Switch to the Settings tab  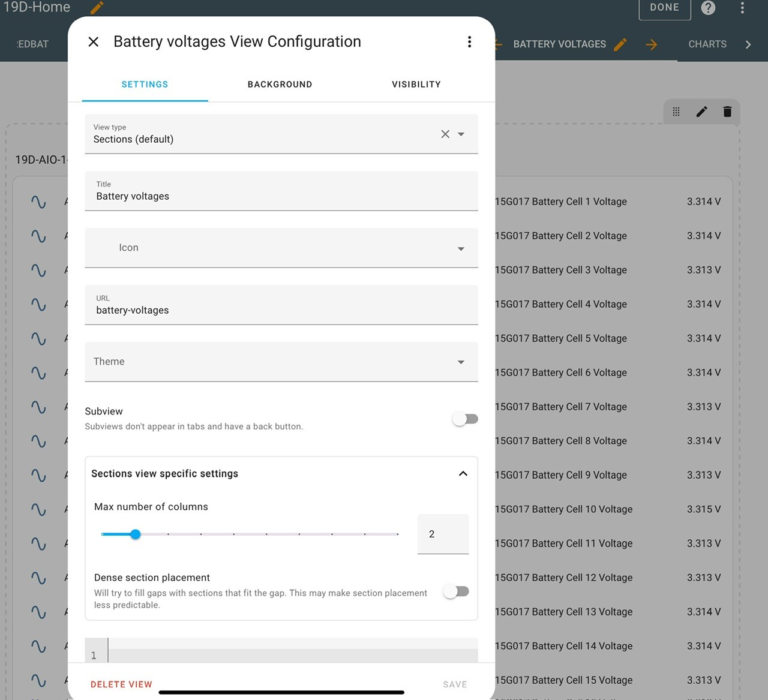[145, 85]
